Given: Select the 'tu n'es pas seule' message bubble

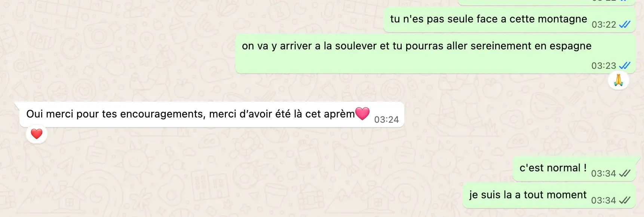Looking at the screenshot, I should pos(510,19).
